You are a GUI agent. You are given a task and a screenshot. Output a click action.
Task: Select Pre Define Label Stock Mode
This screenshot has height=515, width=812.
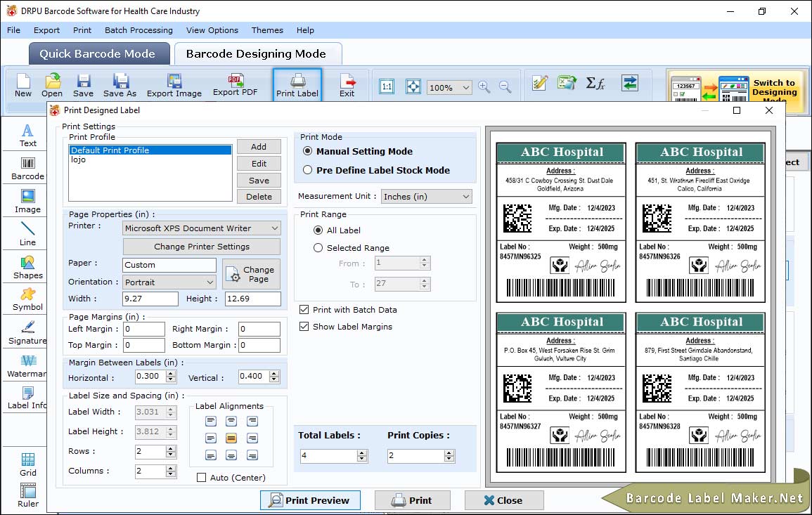coord(308,170)
